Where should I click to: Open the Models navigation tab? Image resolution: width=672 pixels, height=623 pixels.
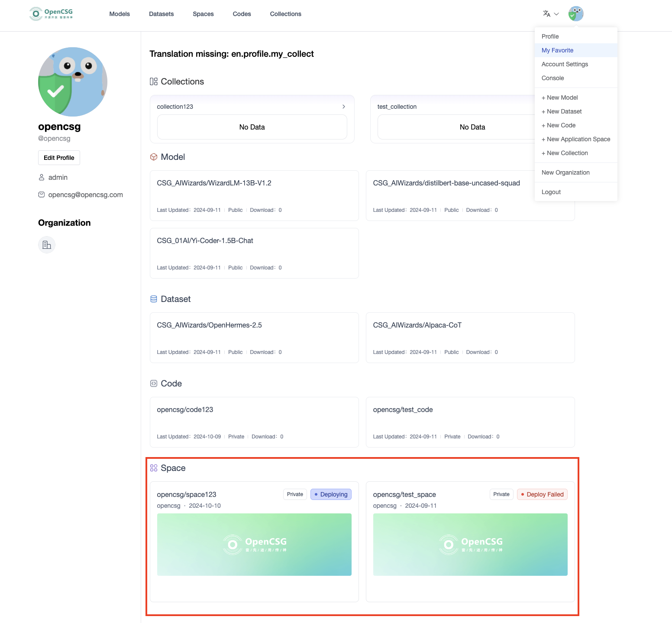[120, 14]
